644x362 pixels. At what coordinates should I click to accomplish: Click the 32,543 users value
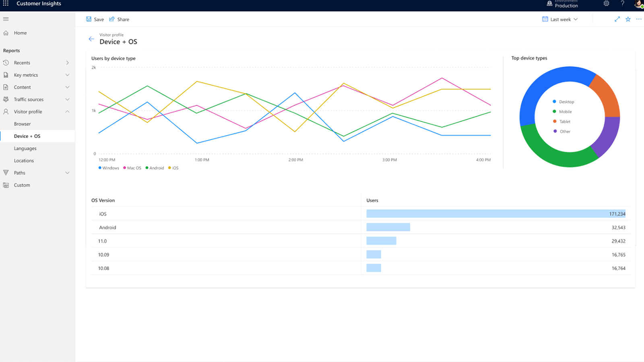(x=619, y=228)
